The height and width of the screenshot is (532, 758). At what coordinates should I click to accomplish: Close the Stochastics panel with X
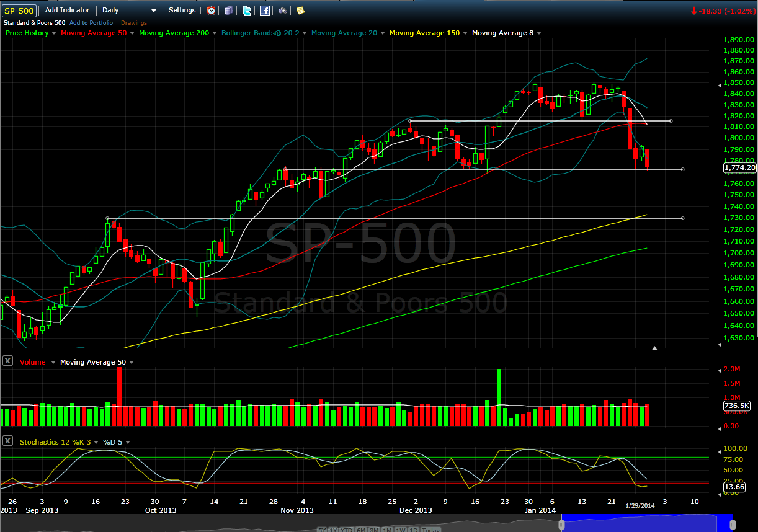point(7,441)
